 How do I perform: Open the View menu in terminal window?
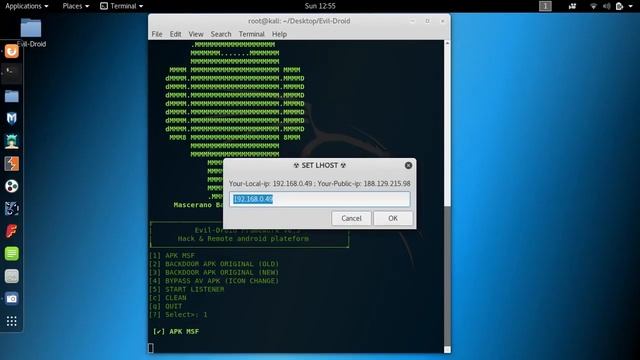pyautogui.click(x=196, y=34)
